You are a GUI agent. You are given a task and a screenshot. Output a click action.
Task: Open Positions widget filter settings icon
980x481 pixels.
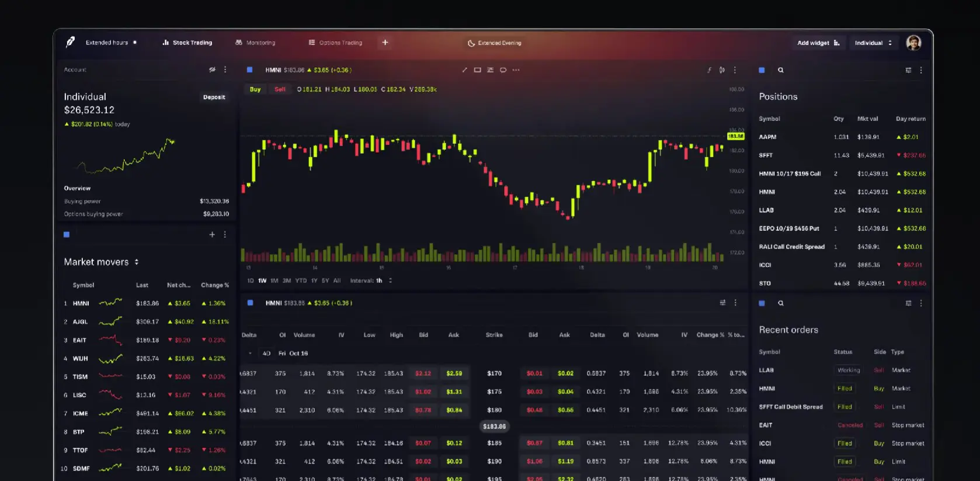[x=908, y=70]
